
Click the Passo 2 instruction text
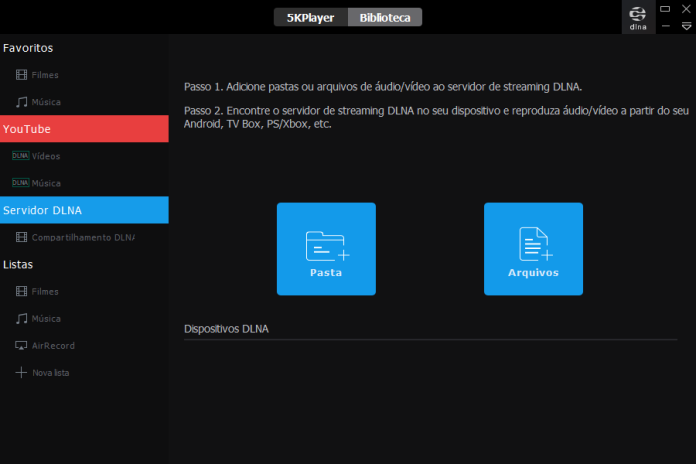pyautogui.click(x=436, y=117)
